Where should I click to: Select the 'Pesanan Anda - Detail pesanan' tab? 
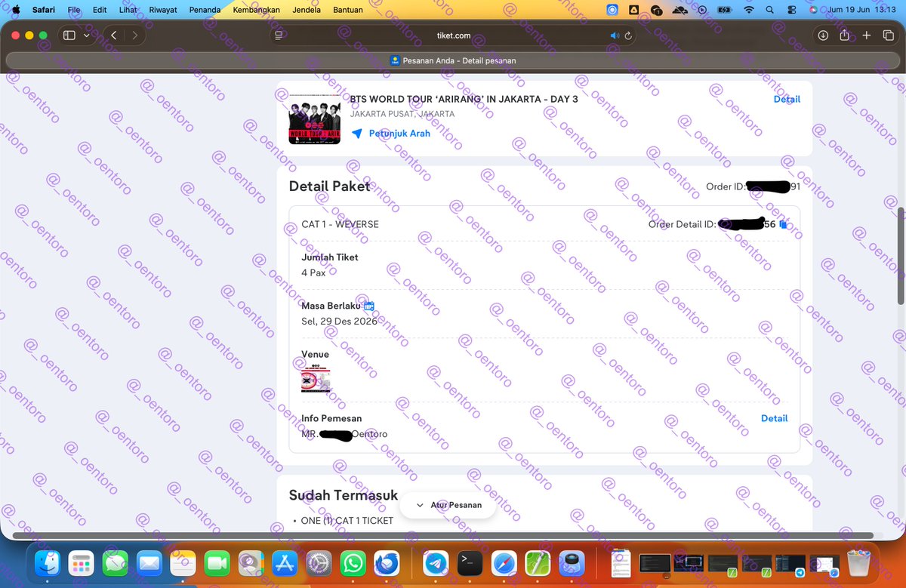(453, 60)
